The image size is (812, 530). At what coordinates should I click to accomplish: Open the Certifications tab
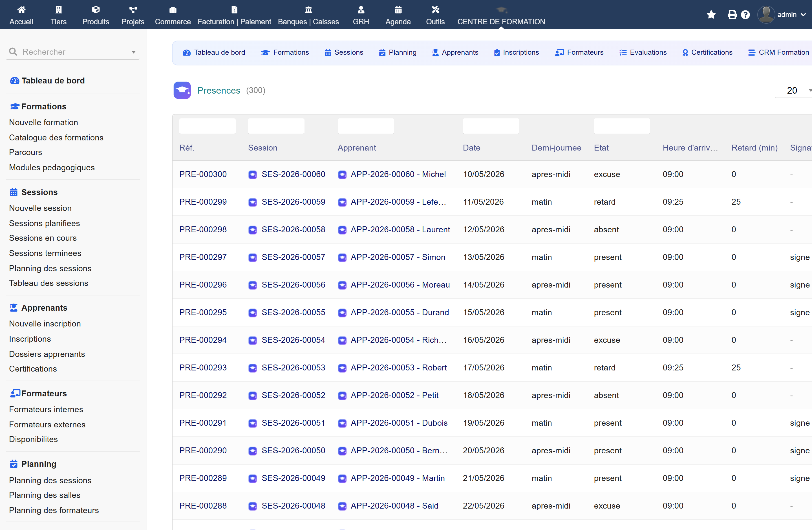[707, 52]
